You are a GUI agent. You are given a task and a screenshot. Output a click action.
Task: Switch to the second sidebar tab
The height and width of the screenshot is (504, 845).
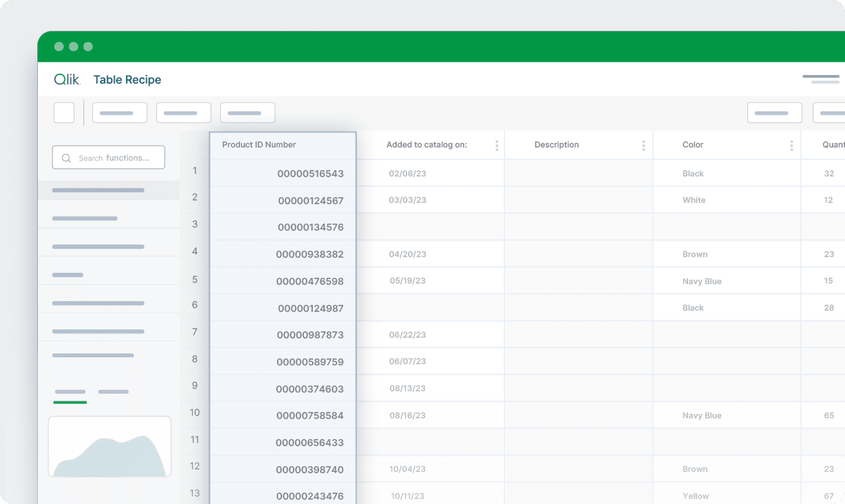coord(114,392)
